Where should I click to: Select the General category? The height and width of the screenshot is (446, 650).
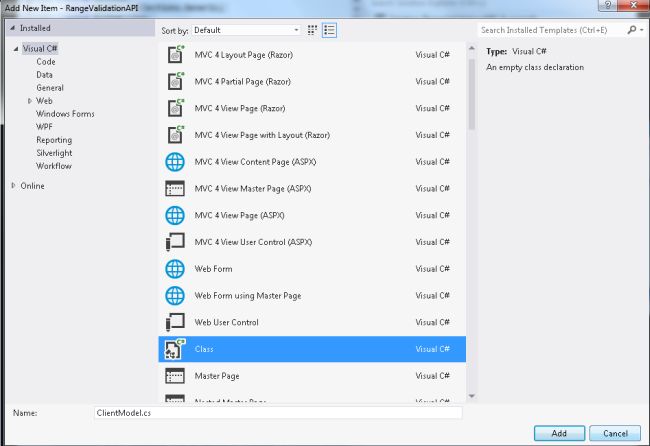pyautogui.click(x=50, y=88)
